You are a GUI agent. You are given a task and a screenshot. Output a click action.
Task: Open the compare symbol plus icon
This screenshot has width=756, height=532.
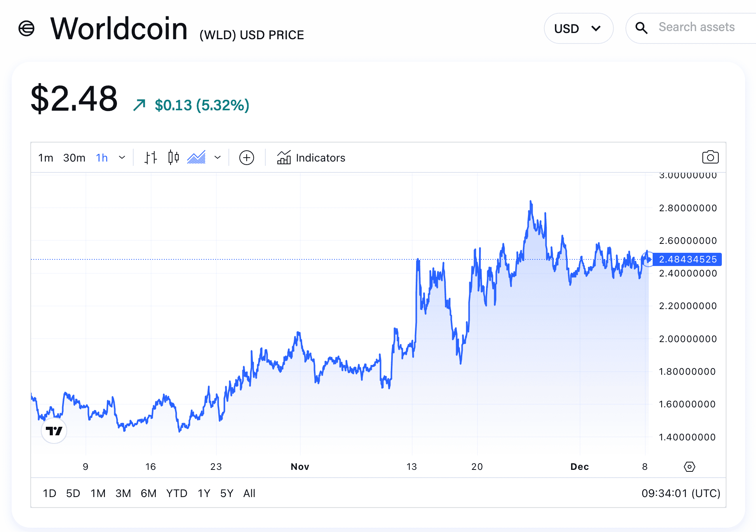[x=246, y=158]
